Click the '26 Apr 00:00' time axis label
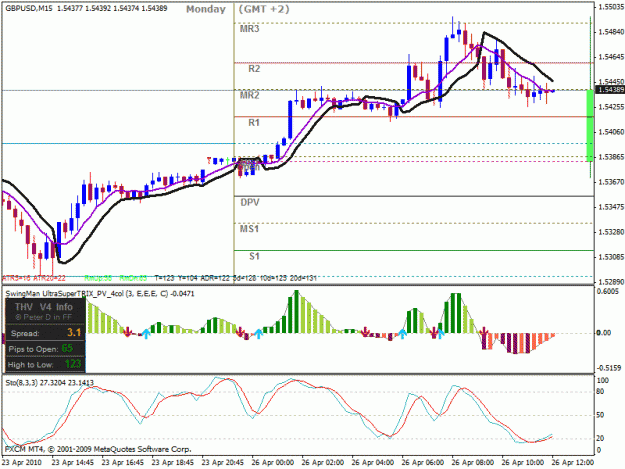This screenshot has height=469, width=625. pos(273,463)
